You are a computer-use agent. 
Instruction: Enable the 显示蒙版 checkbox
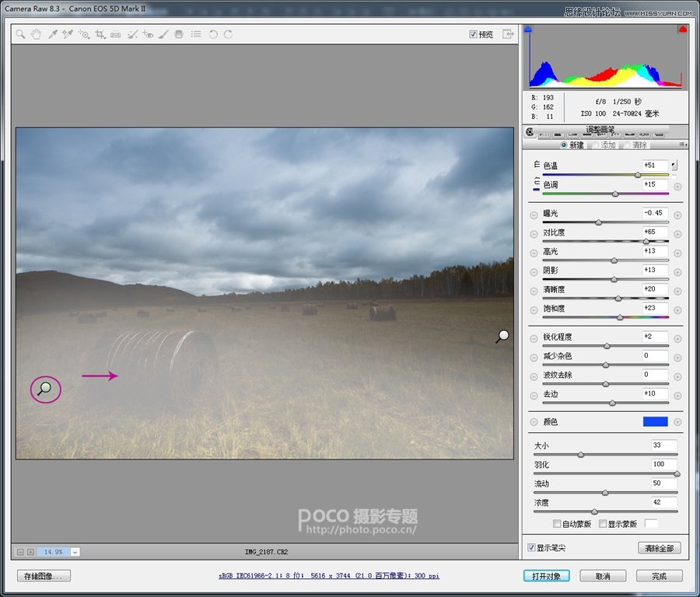603,524
